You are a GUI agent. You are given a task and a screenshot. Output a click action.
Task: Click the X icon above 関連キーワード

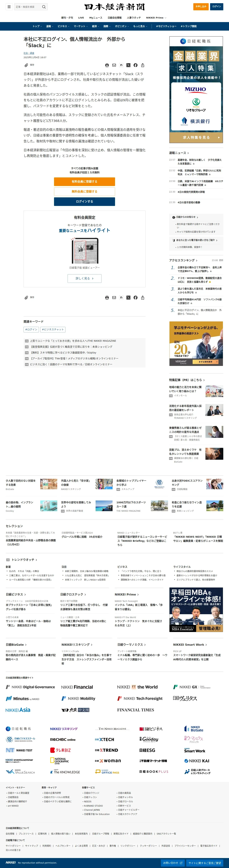128,298
